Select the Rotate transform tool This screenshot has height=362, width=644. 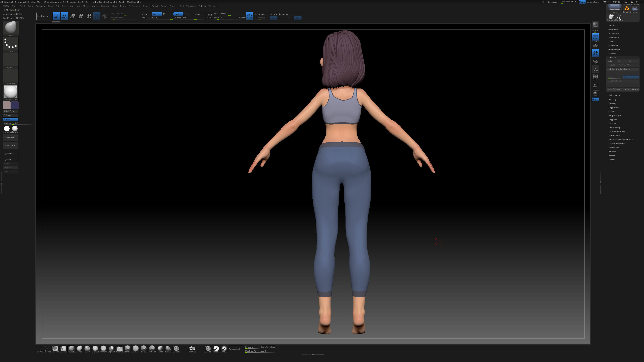coord(89,16)
